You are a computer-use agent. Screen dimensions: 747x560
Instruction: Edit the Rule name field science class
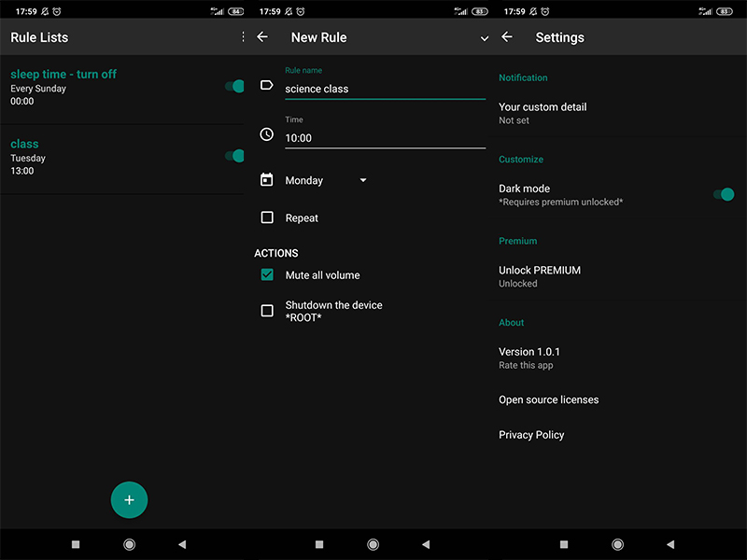pyautogui.click(x=383, y=89)
